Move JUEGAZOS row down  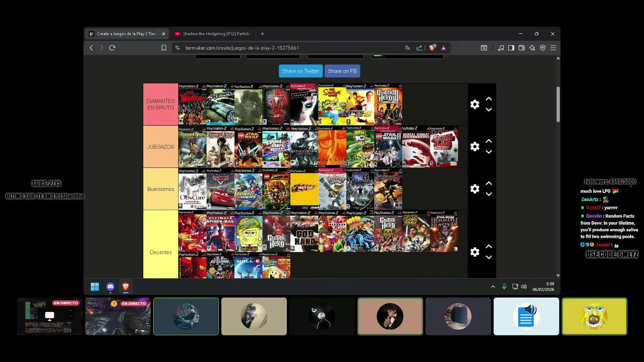pyautogui.click(x=489, y=152)
